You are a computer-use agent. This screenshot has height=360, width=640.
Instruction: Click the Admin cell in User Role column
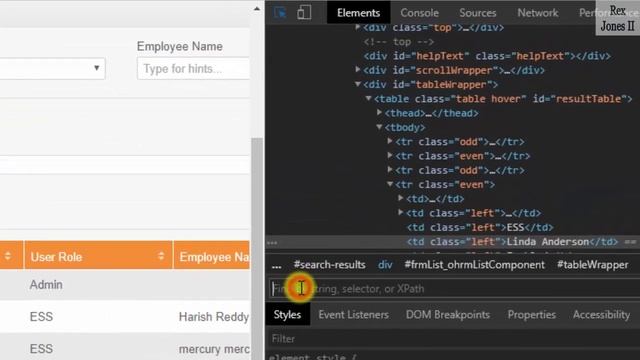point(46,284)
